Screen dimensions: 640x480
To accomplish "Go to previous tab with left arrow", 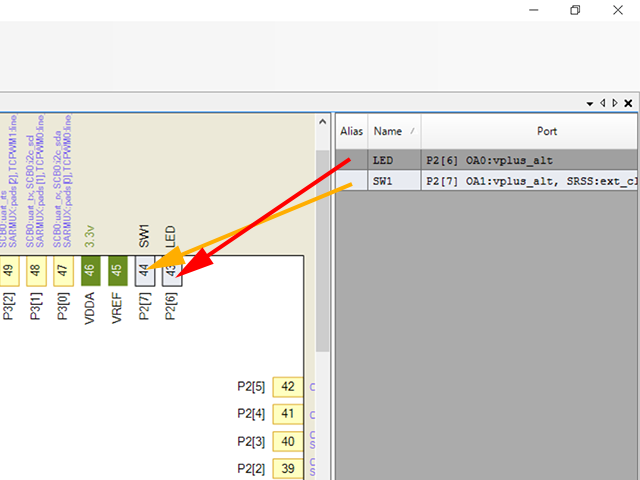I will click(x=602, y=103).
